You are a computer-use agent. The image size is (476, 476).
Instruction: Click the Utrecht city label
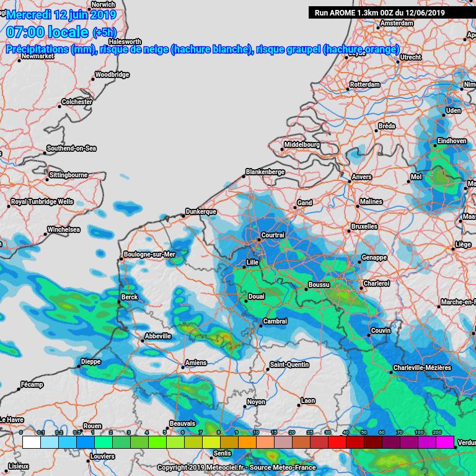click(410, 57)
